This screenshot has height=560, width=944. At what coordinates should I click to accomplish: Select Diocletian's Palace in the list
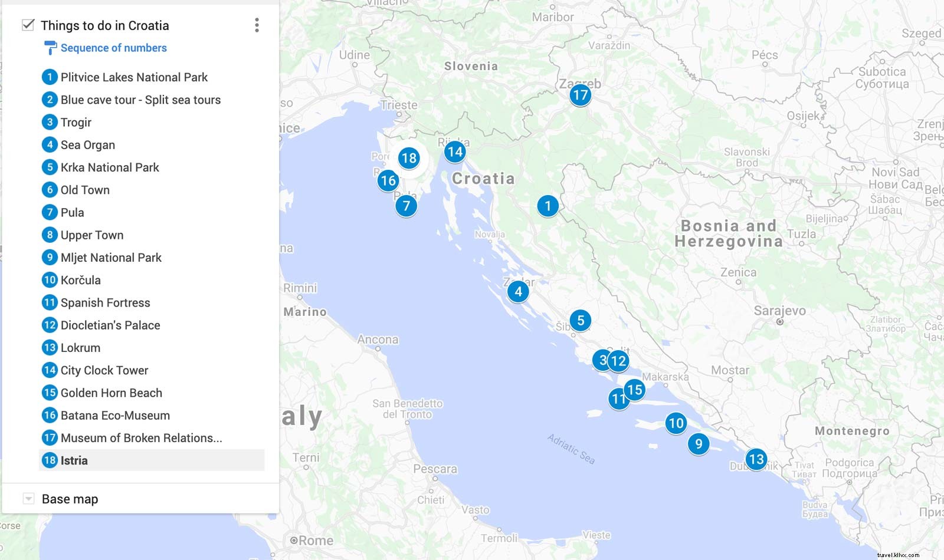[110, 325]
